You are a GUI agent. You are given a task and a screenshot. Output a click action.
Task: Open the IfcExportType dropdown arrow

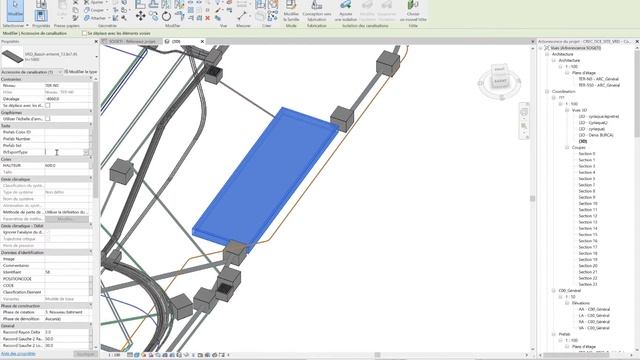coord(86,152)
